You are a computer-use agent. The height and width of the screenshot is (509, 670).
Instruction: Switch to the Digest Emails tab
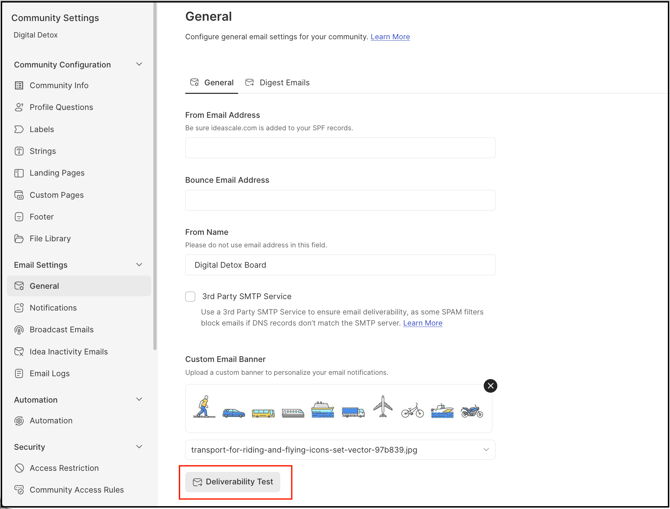pyautogui.click(x=278, y=83)
